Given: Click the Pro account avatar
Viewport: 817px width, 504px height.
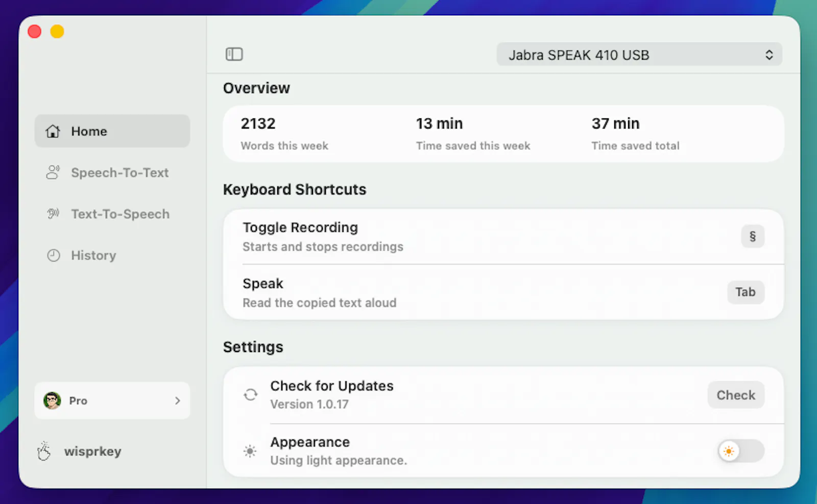Looking at the screenshot, I should click(52, 400).
